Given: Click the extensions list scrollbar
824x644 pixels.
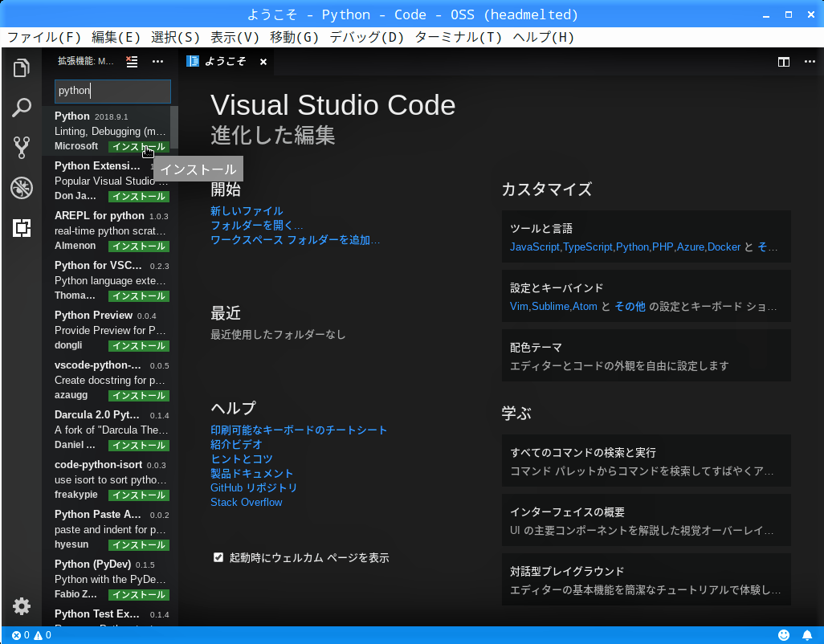Looking at the screenshot, I should [x=174, y=128].
